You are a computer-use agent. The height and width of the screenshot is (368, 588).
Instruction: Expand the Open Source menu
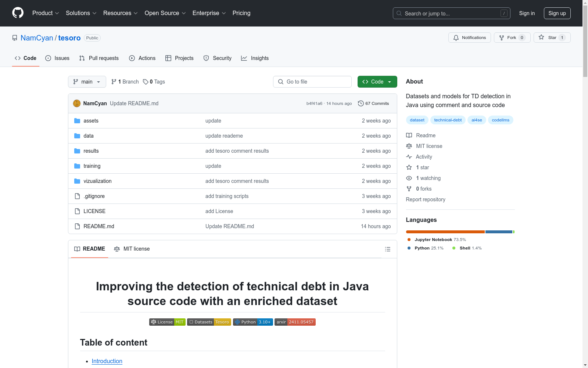coord(165,13)
